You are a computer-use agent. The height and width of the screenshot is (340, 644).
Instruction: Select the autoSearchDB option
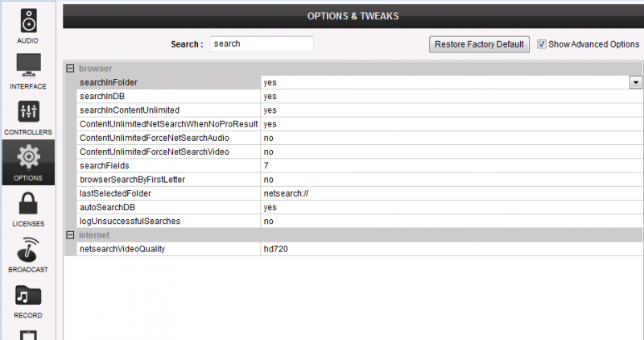(107, 207)
